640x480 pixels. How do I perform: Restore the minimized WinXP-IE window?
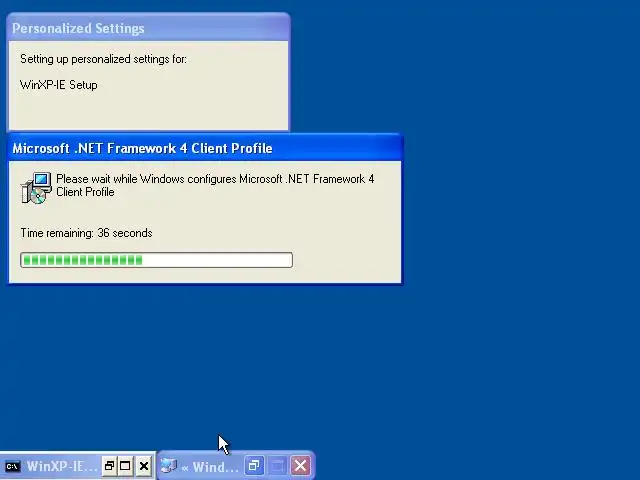click(x=109, y=466)
